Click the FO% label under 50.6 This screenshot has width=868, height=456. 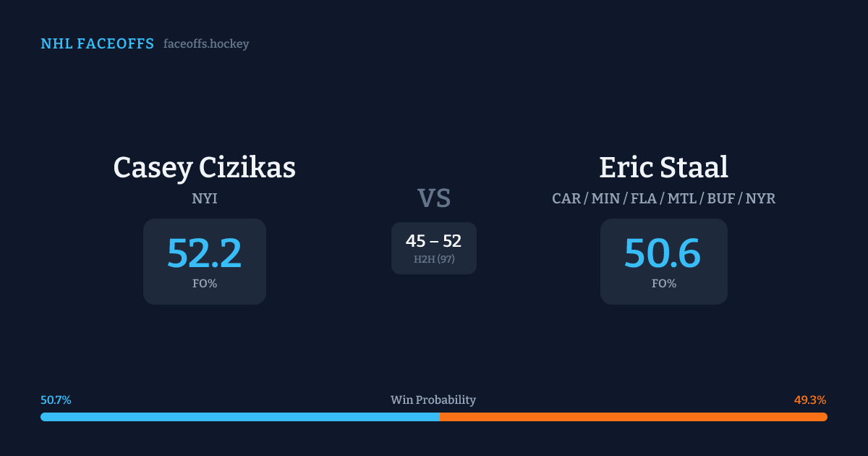[664, 284]
